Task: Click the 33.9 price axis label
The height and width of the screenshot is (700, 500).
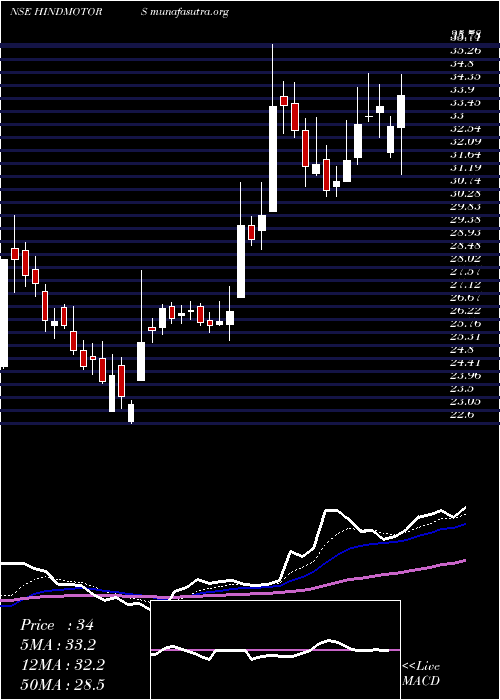Action: tap(462, 90)
